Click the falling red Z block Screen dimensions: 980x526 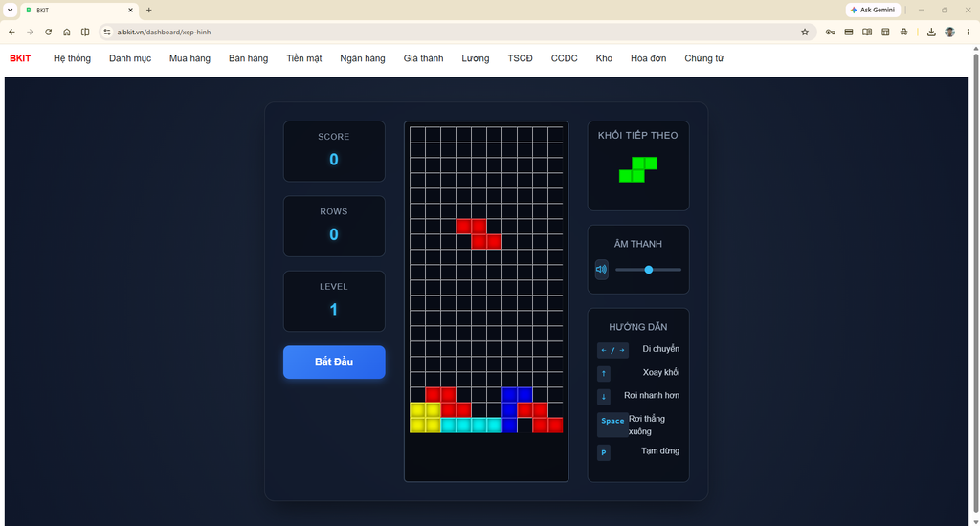[x=479, y=233]
